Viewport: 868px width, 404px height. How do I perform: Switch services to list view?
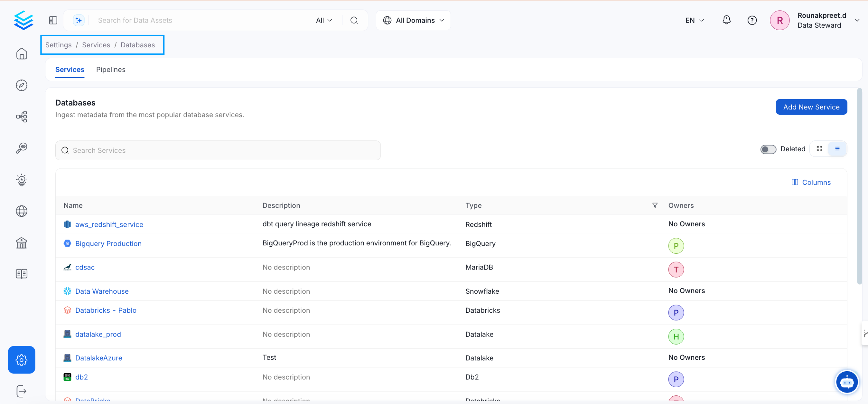(x=838, y=149)
